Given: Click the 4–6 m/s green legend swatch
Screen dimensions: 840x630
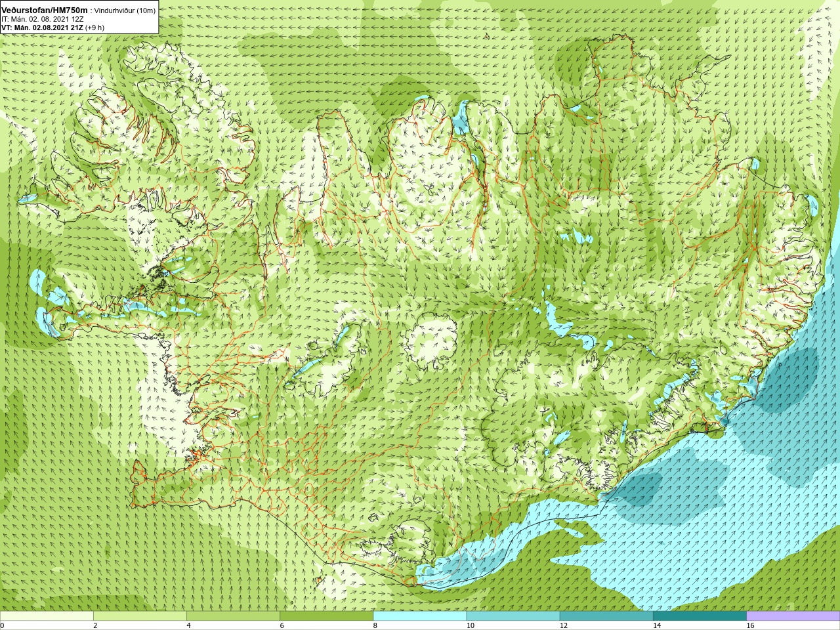Looking at the screenshot, I should coord(233,616).
